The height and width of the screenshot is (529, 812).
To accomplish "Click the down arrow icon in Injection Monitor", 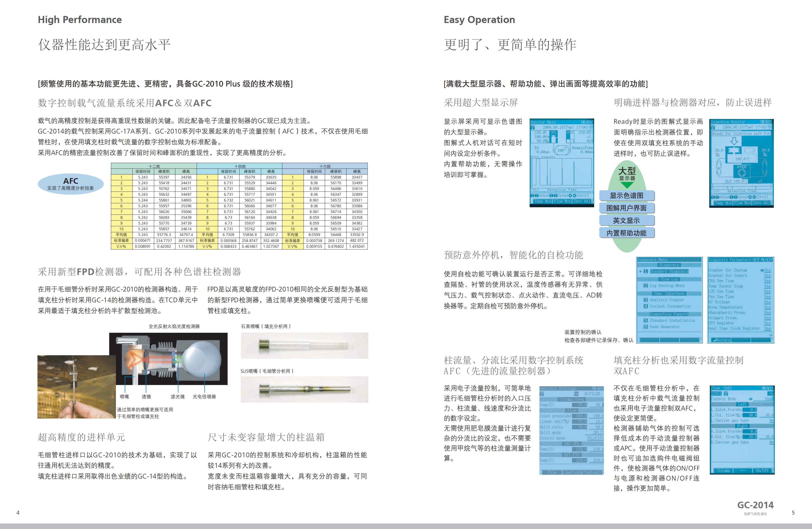I will coord(734,141).
